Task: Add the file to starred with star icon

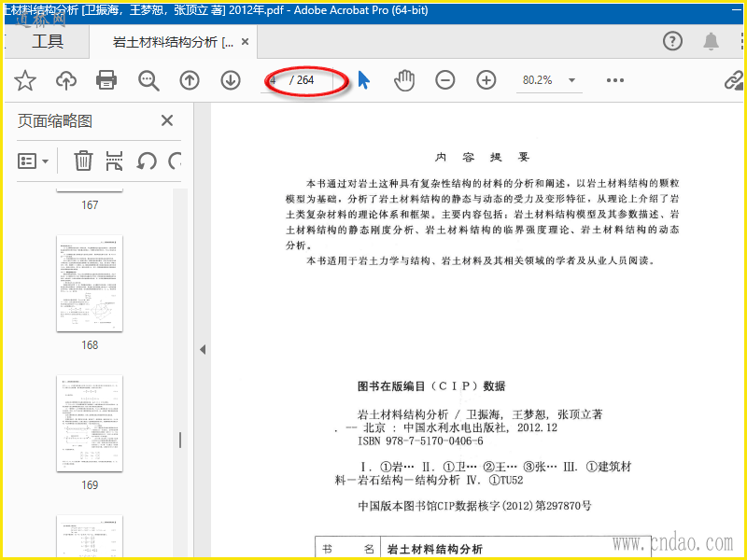Action: coord(25,80)
